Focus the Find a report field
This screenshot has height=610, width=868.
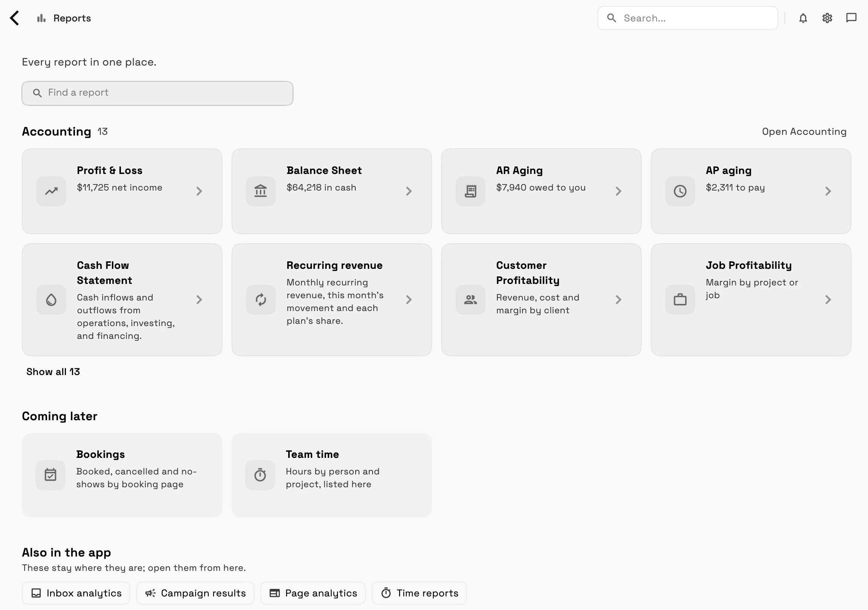tap(157, 93)
